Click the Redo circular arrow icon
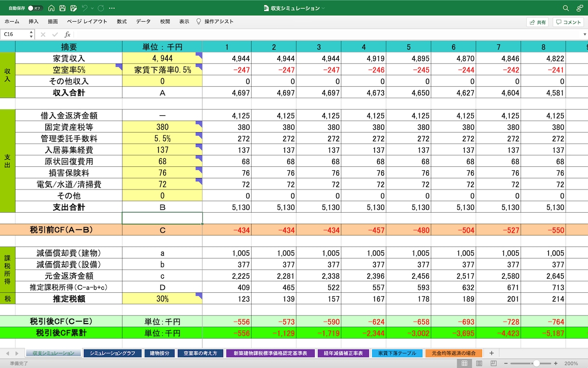The height and width of the screenshot is (368, 588). [x=101, y=8]
